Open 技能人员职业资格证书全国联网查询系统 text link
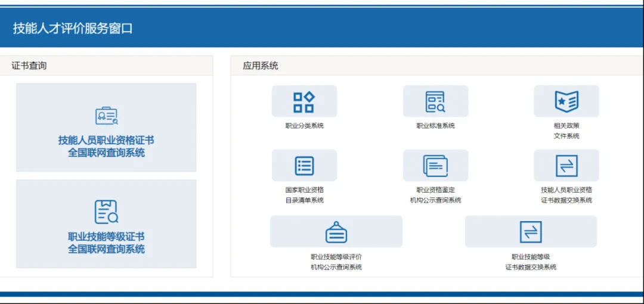Screen dimensions: 644x304 click(106, 146)
